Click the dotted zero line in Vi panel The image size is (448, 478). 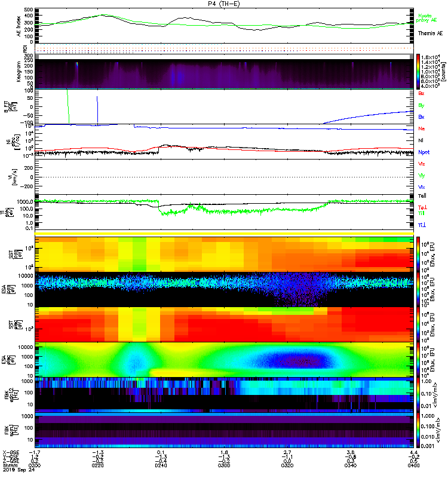tap(224, 177)
